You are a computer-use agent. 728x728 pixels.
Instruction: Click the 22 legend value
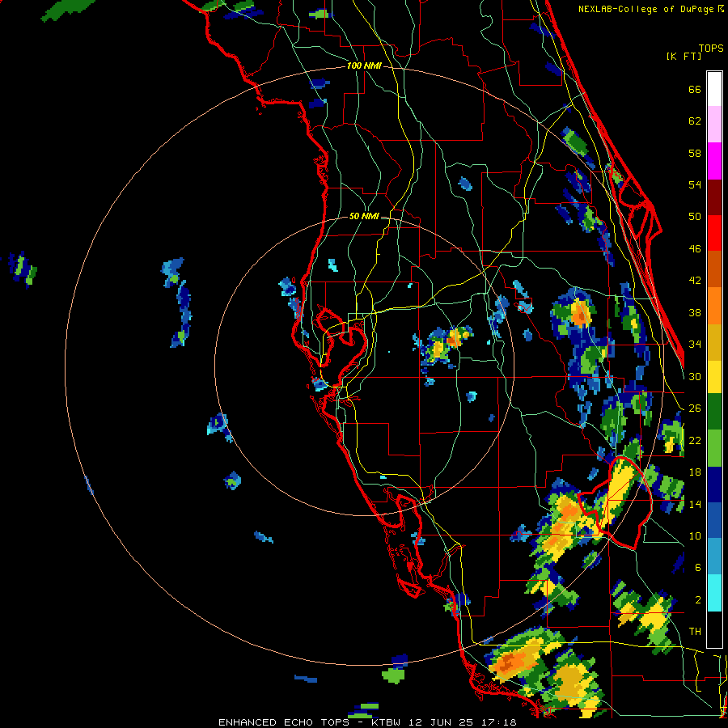[x=695, y=440]
